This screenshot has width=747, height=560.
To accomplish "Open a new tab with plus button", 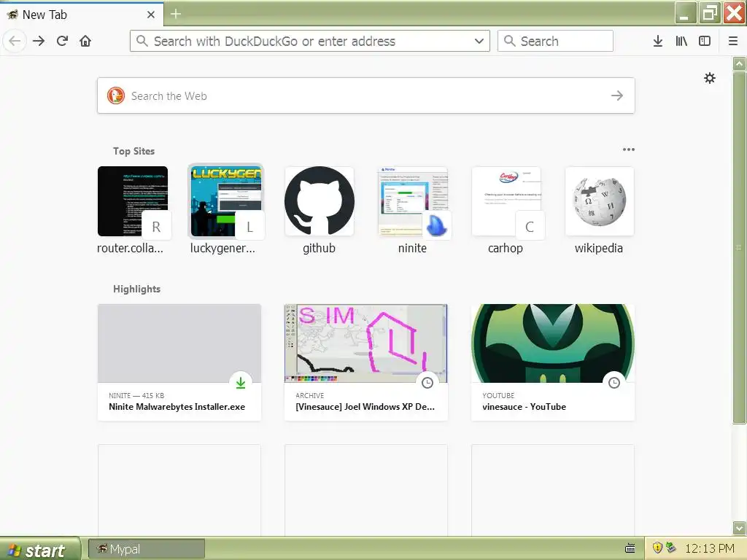I will click(176, 14).
